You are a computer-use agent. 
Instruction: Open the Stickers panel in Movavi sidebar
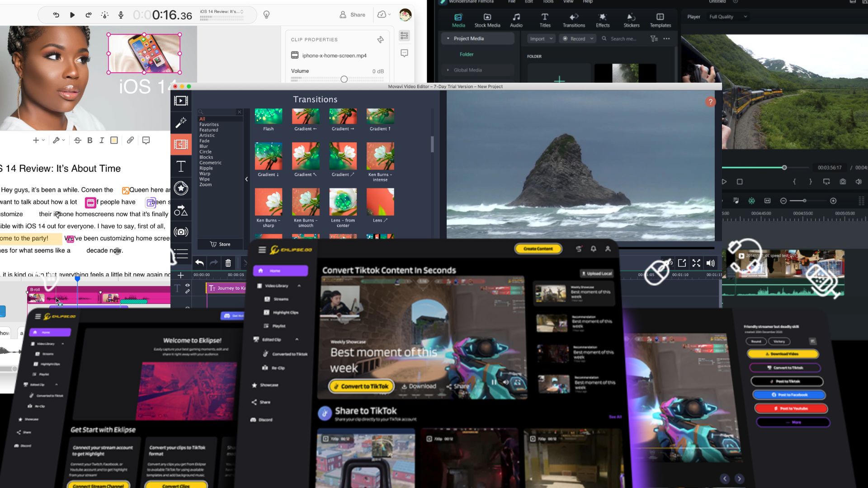point(181,188)
